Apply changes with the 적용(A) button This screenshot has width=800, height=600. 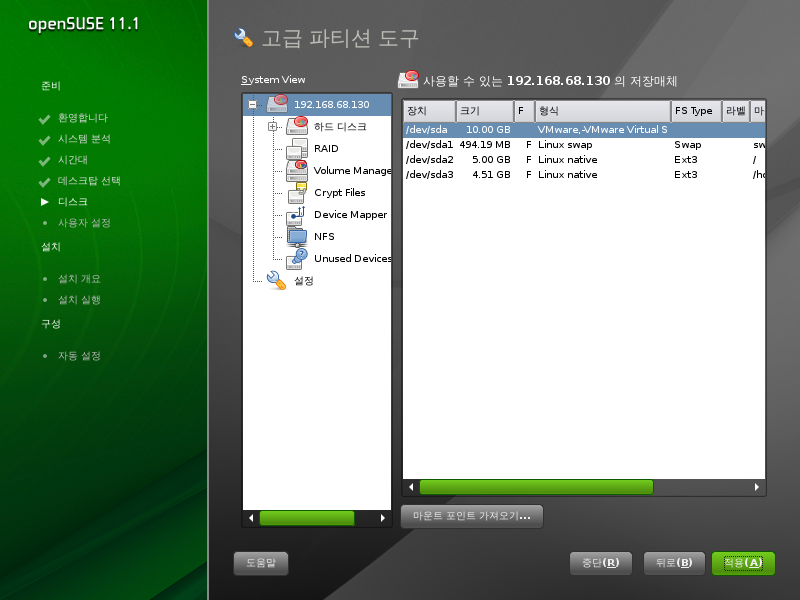click(743, 563)
